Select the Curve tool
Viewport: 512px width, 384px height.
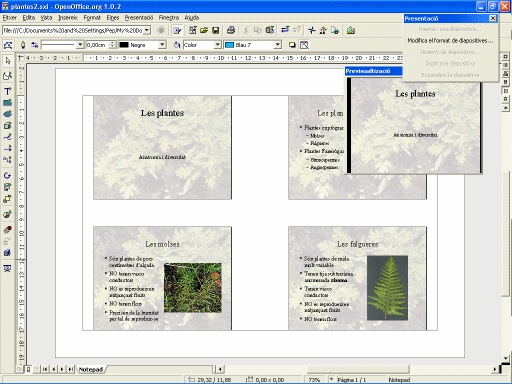coord(7,137)
